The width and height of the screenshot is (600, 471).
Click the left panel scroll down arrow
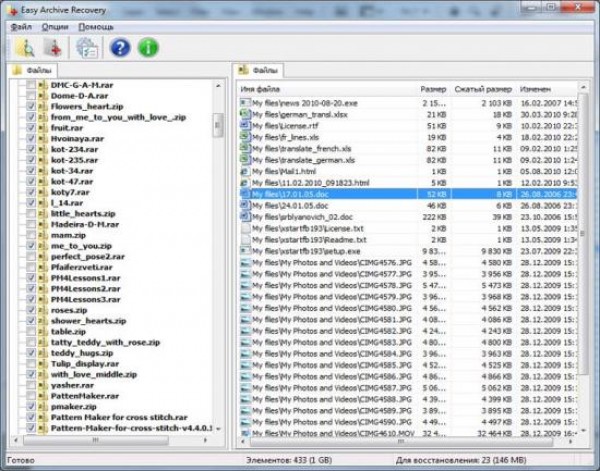pos(218,429)
